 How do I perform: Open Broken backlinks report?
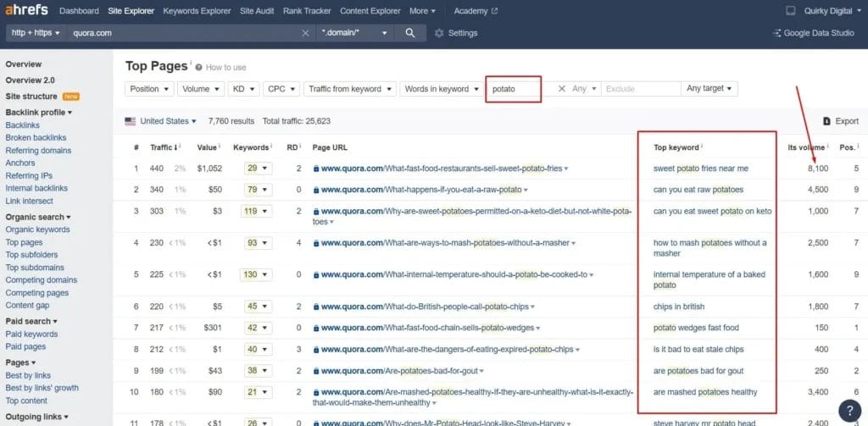[36, 138]
